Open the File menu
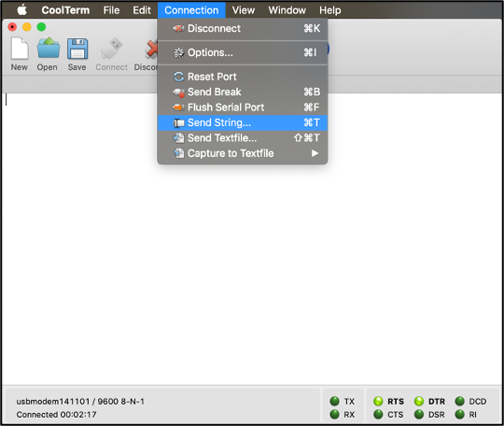Screen dimensions: 504x426 [x=111, y=10]
